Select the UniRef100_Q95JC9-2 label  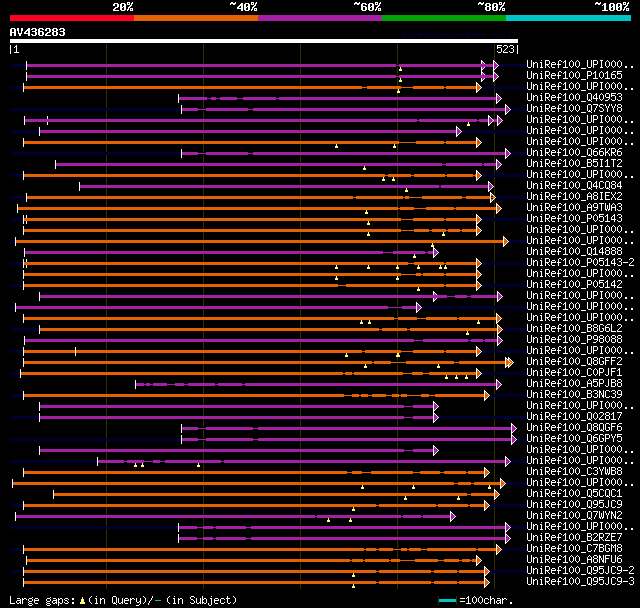[x=580, y=571]
